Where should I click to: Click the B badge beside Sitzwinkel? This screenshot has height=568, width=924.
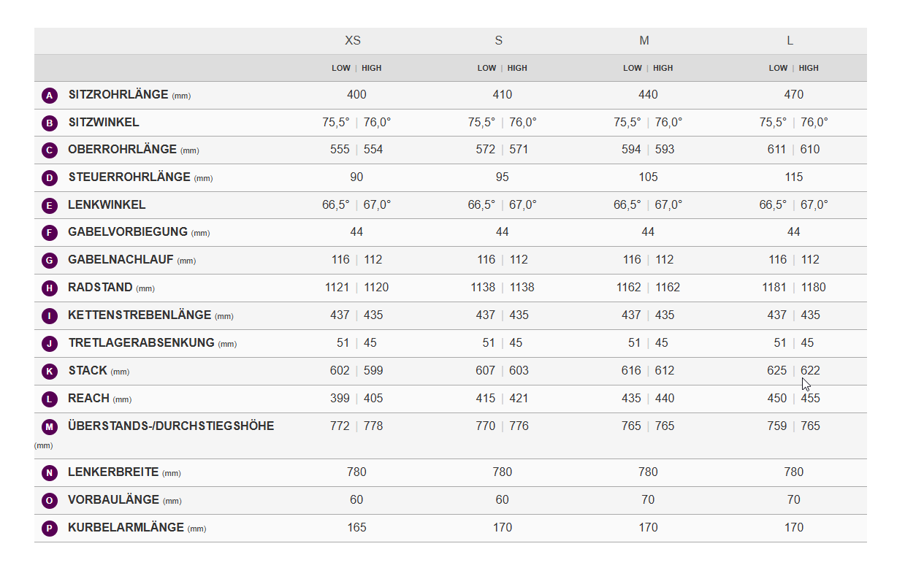coord(50,123)
